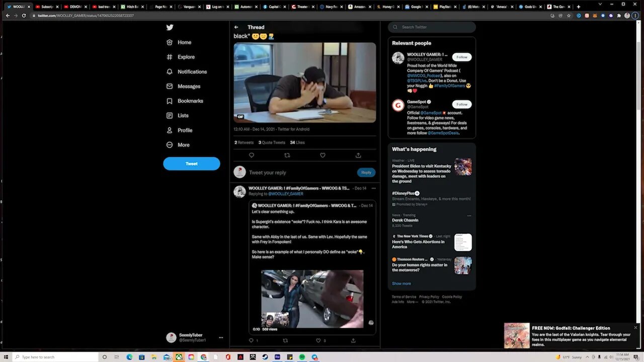The width and height of the screenshot is (644, 362).
Task: Open the More menu in sidebar
Action: [178, 145]
